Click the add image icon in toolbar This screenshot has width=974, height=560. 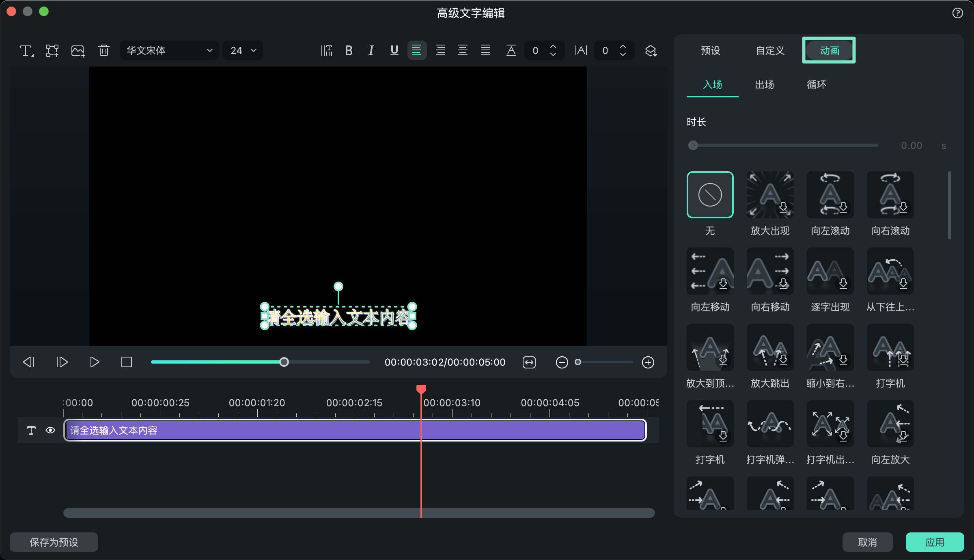(78, 51)
